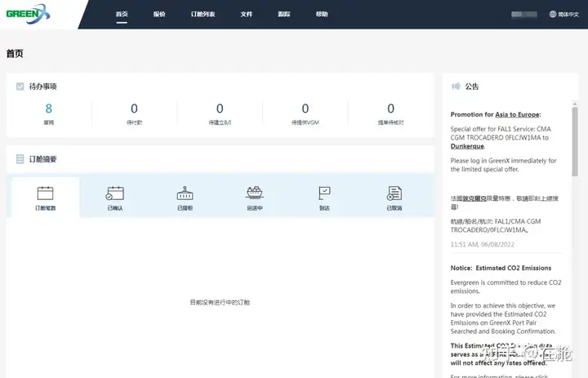Open the 文件 menu item
Screen dimensions: 588x378
tap(247, 14)
